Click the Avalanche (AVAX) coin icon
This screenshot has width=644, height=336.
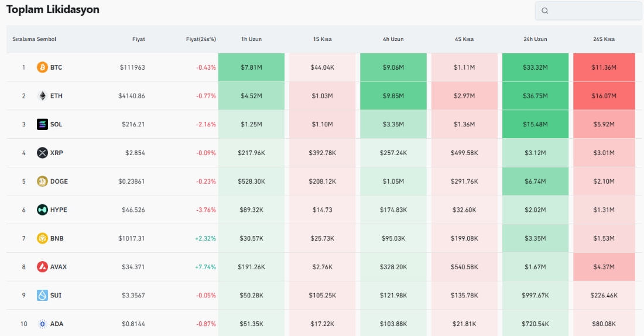pos(42,267)
